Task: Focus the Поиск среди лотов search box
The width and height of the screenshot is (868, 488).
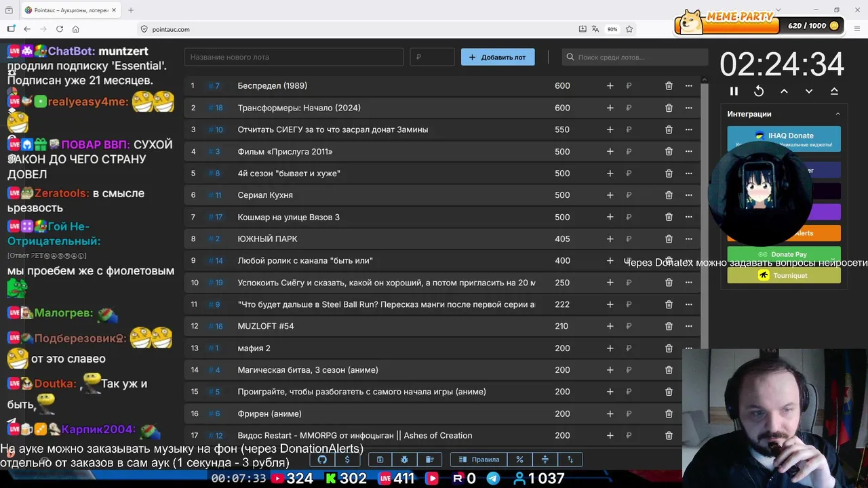Action: pos(635,57)
